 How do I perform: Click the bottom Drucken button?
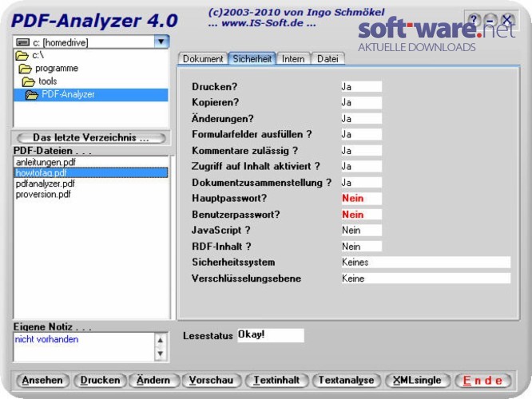point(100,381)
